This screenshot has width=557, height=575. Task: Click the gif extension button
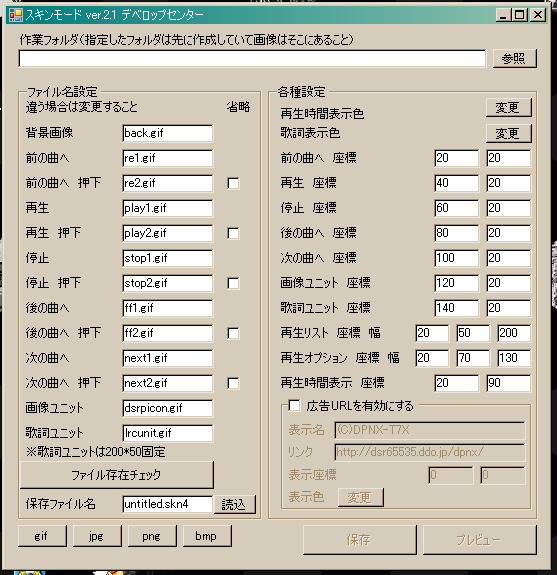[42, 536]
